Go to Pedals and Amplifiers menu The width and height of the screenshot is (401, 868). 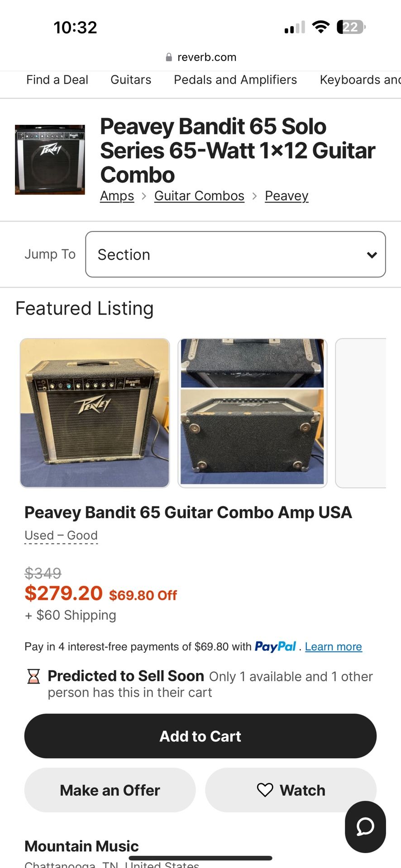tap(235, 80)
